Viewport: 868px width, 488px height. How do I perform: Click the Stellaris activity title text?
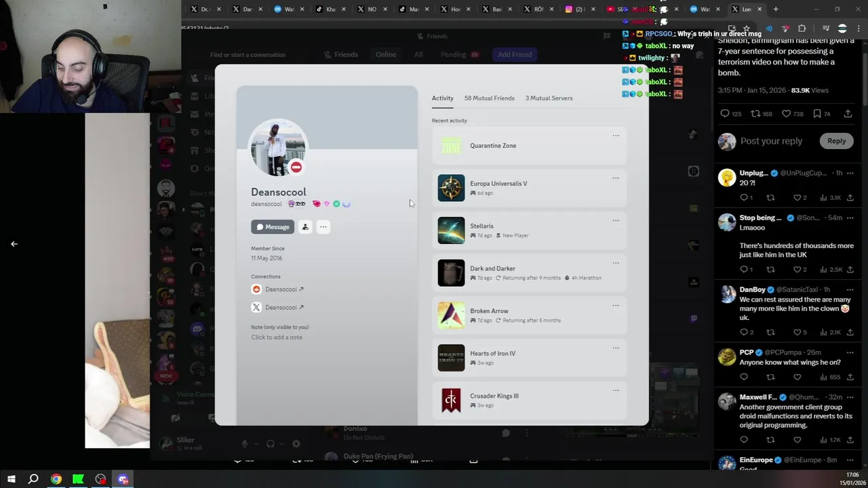coord(481,226)
